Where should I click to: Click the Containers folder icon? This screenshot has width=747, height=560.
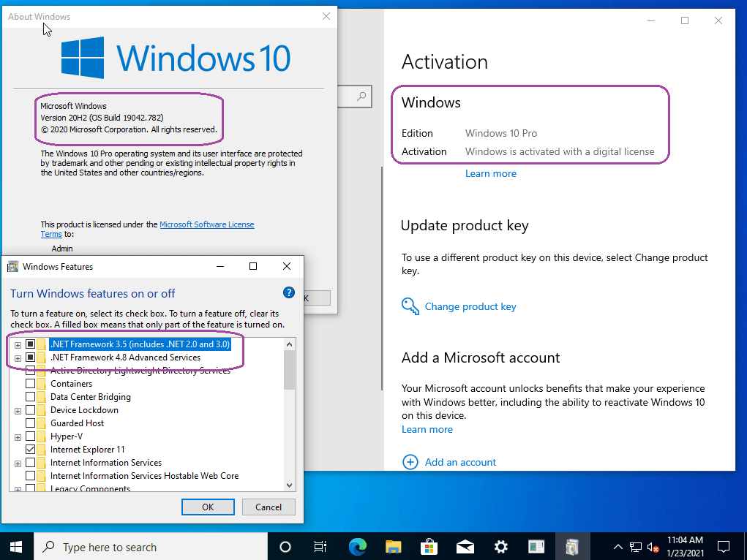click(42, 383)
